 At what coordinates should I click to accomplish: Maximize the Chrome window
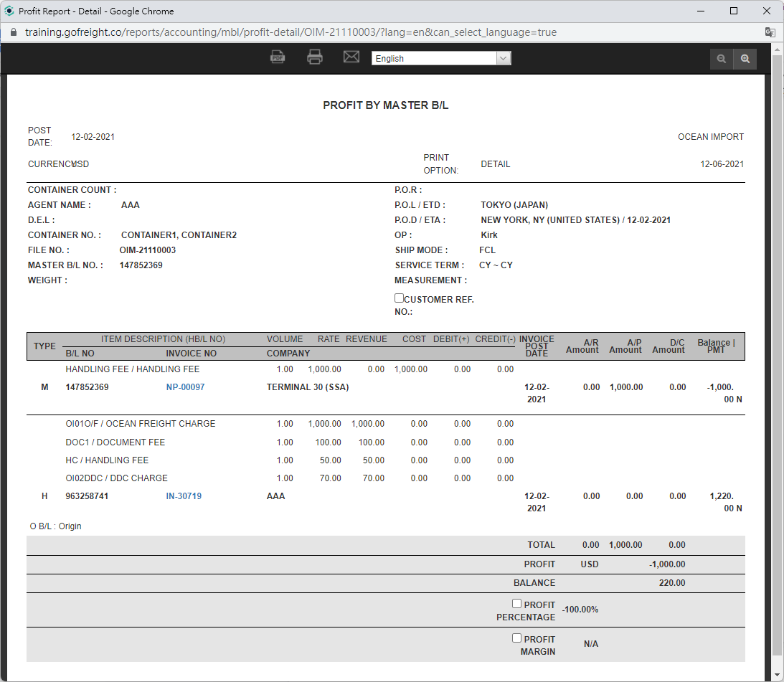(x=734, y=11)
